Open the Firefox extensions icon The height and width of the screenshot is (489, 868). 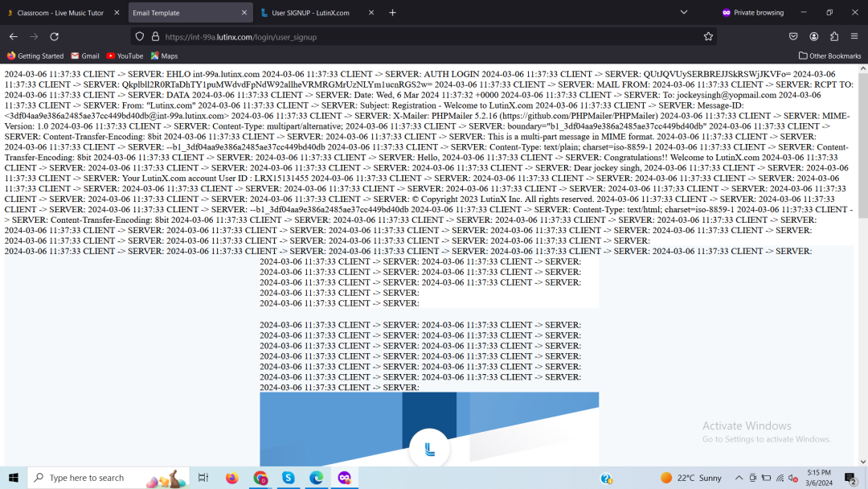[834, 36]
